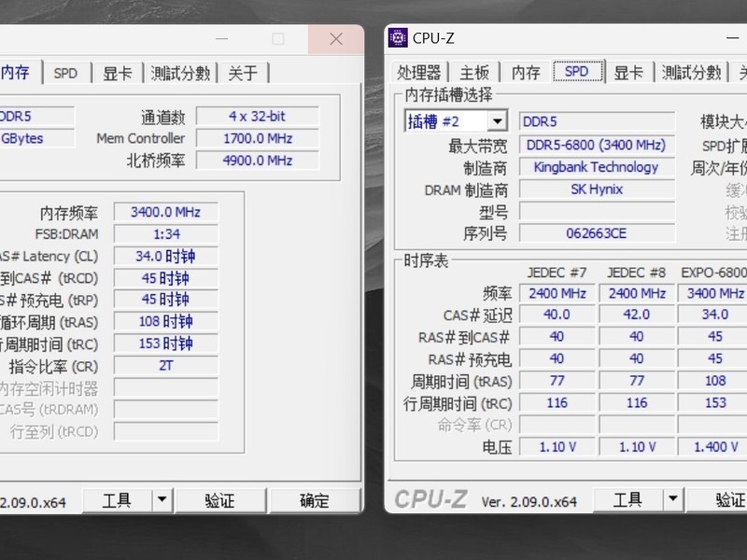Click the empty 型号 field
This screenshot has height=560, width=747.
coord(597,212)
